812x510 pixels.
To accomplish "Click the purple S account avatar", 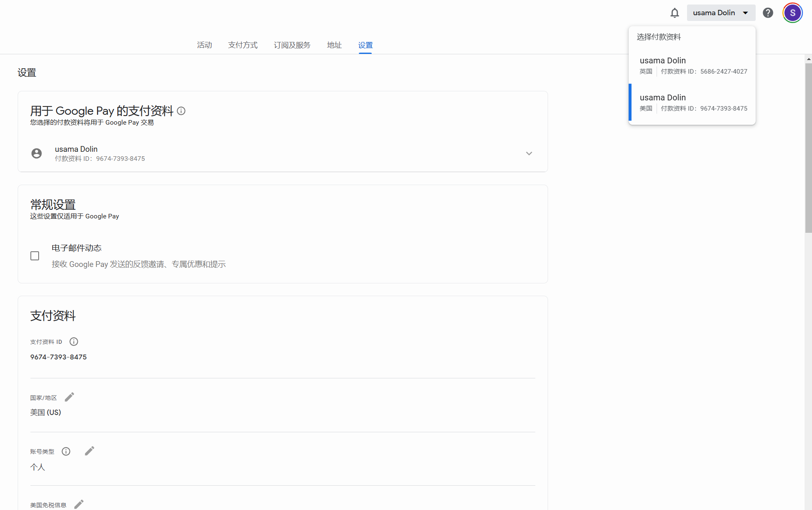I will pyautogui.click(x=792, y=13).
